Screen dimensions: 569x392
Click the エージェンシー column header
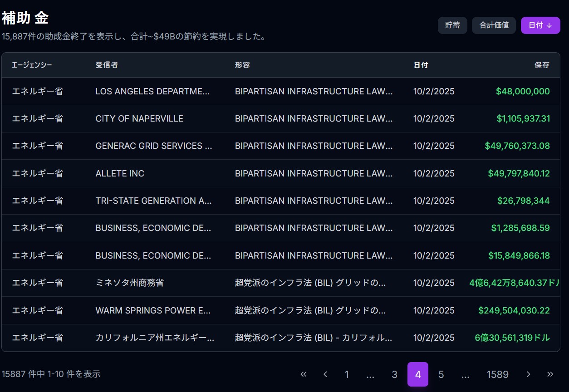(32, 65)
